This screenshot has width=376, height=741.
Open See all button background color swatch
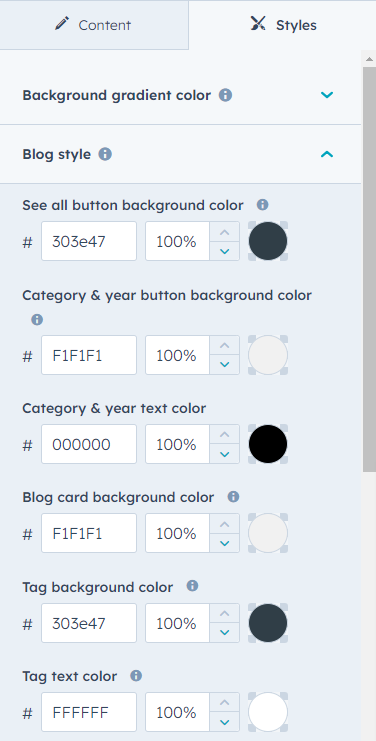(x=268, y=241)
